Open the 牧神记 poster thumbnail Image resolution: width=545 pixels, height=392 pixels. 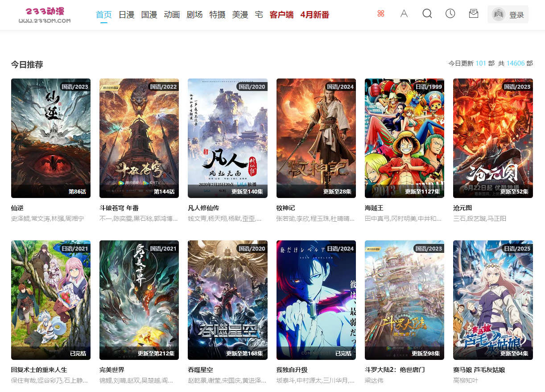coord(316,138)
